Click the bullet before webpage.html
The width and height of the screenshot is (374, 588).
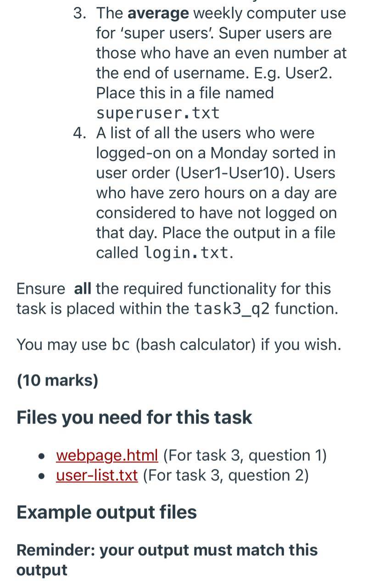[43, 457]
